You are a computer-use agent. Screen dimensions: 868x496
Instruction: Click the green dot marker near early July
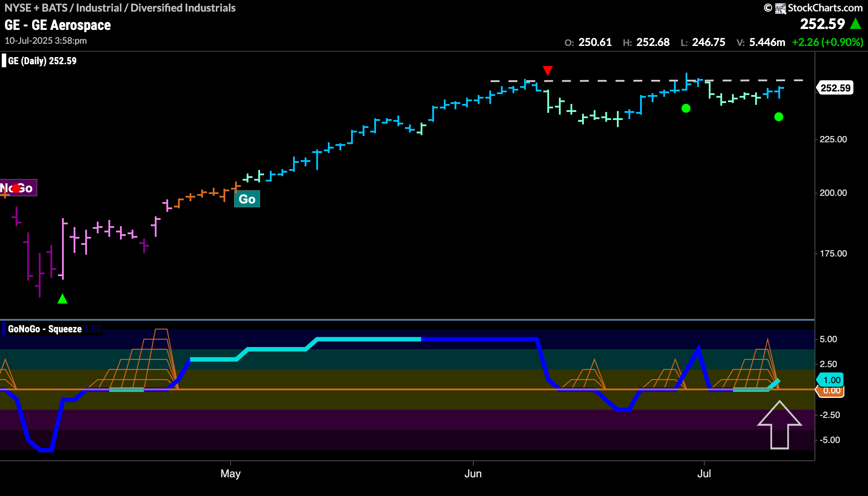coord(686,108)
